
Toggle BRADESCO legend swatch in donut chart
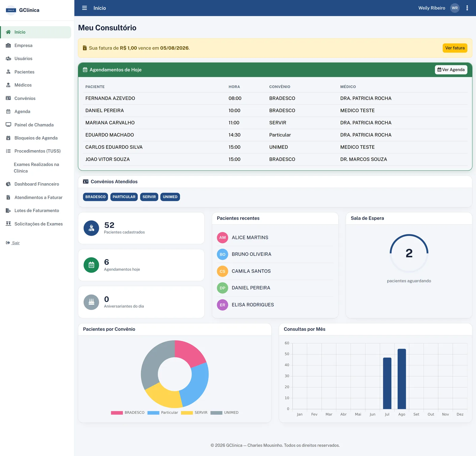click(x=117, y=413)
